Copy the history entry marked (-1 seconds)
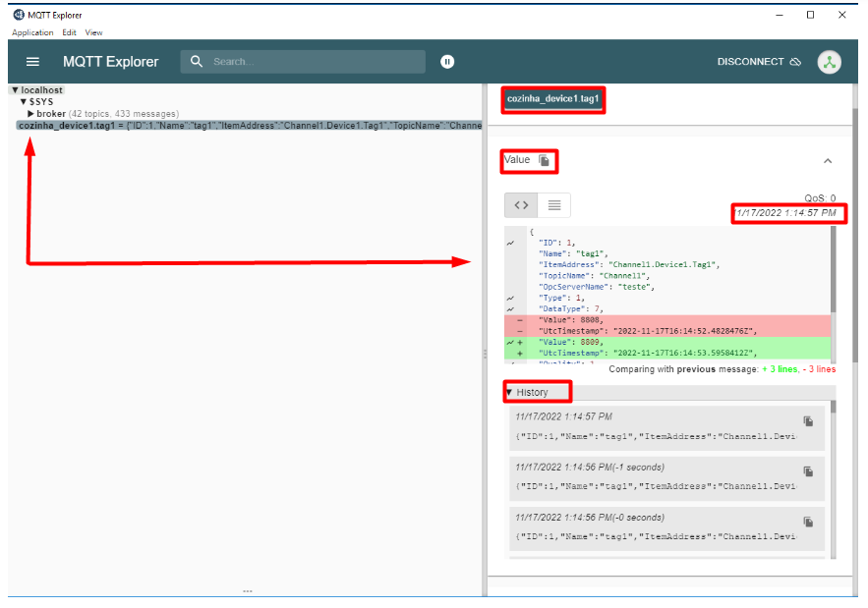 (x=808, y=471)
